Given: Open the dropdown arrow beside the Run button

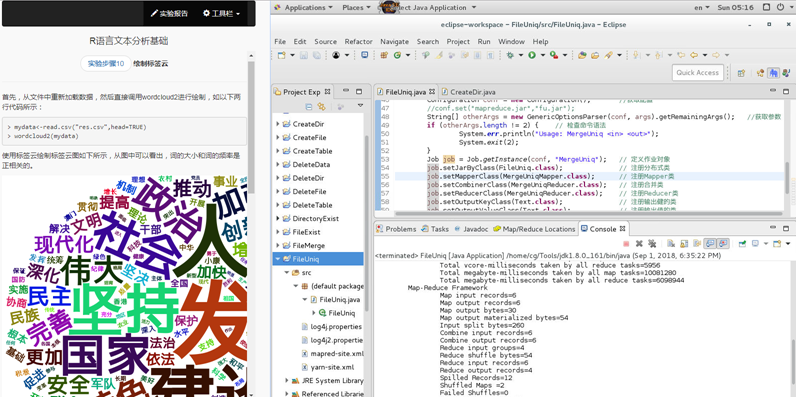Looking at the screenshot, I should click(x=543, y=55).
